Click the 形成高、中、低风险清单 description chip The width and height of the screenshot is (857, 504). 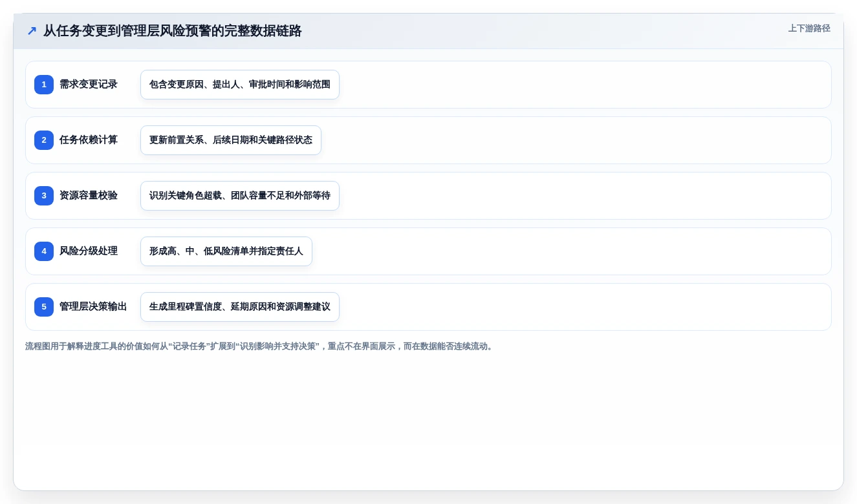click(226, 251)
